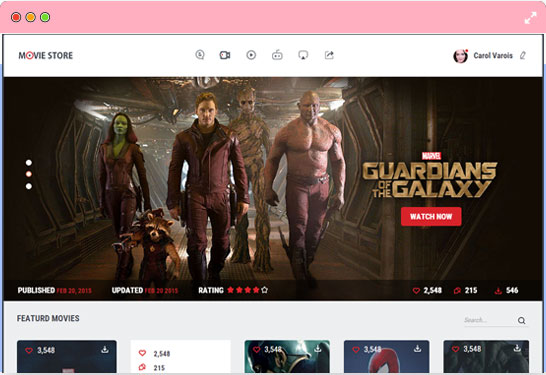
Task: Click the Movie Store logo
Action: click(x=46, y=55)
